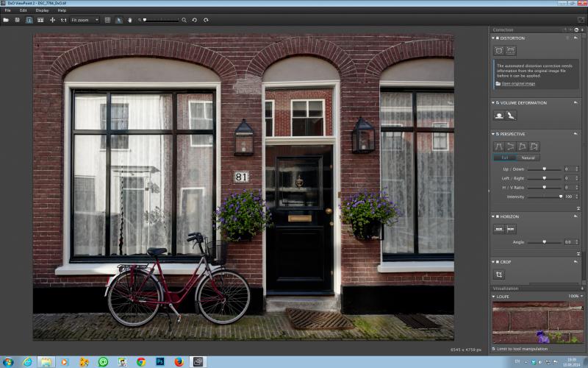This screenshot has width=588, height=368.
Task: Adjust the Up / Down perspective slider
Action: [544, 169]
